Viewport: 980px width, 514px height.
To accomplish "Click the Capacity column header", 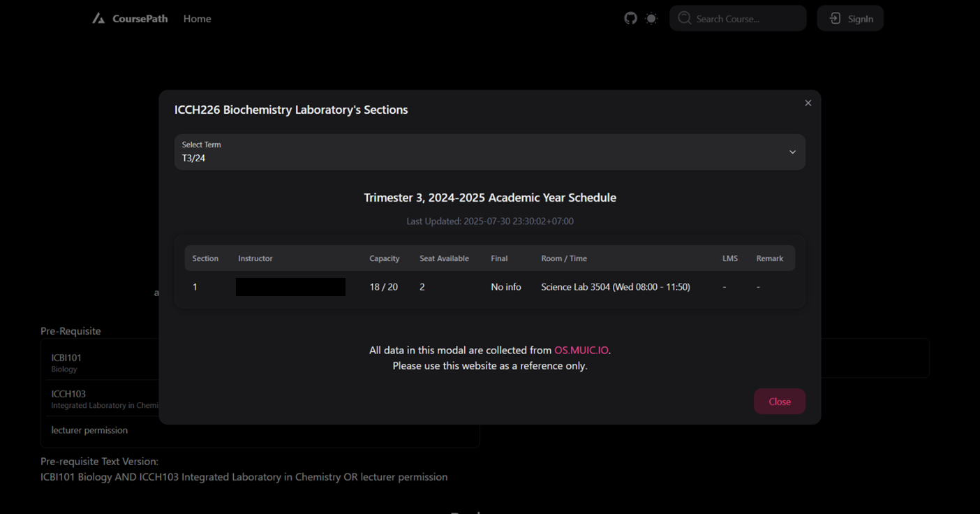I will (384, 258).
